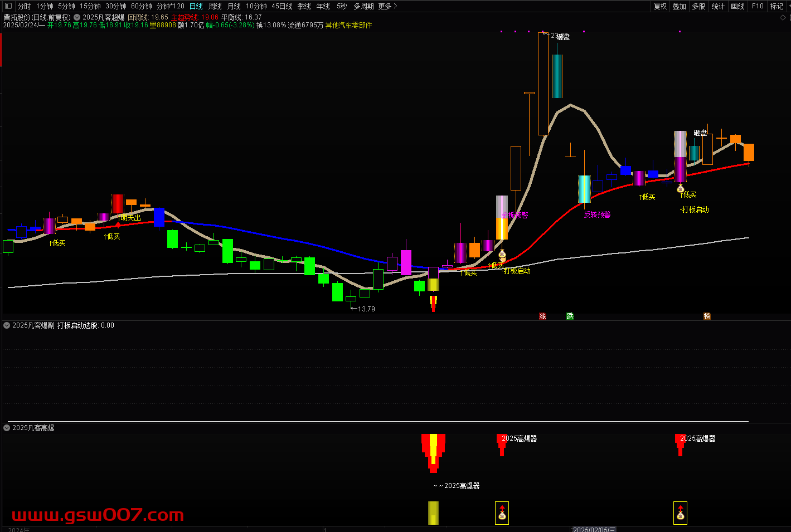Click the 标记 mark button
The height and width of the screenshot is (532, 791).
point(777,6)
